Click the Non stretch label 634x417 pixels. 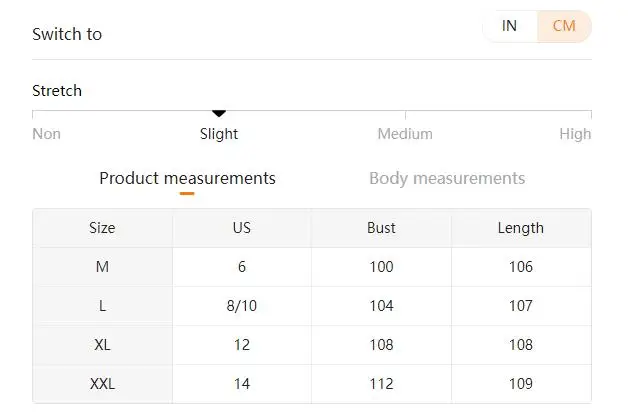[x=46, y=134]
